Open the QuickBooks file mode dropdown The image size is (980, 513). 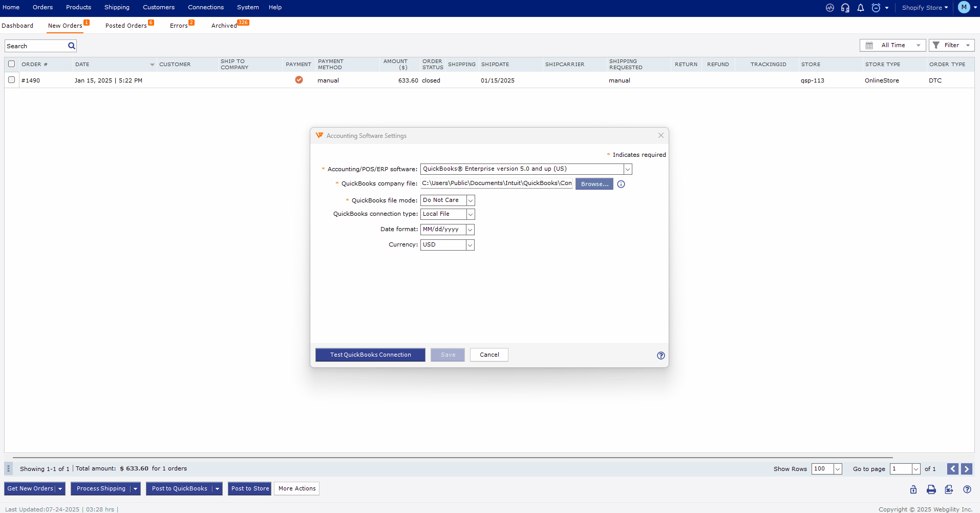pyautogui.click(x=471, y=200)
